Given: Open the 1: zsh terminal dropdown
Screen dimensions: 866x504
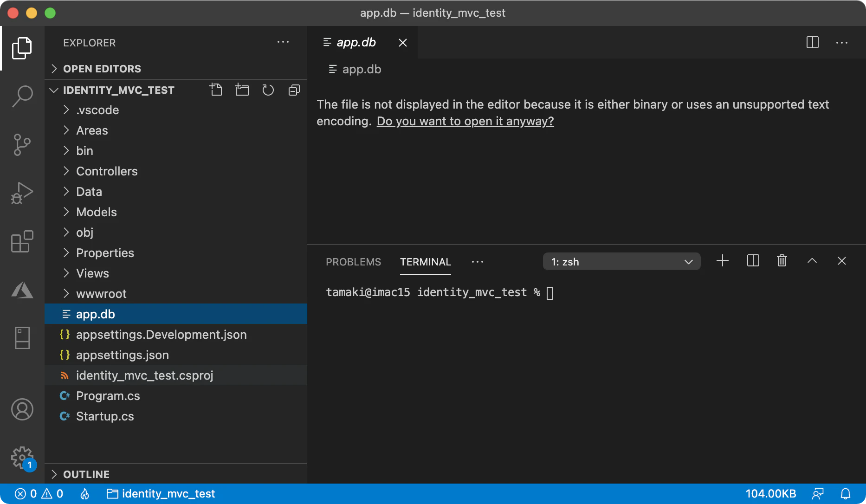Looking at the screenshot, I should (622, 262).
